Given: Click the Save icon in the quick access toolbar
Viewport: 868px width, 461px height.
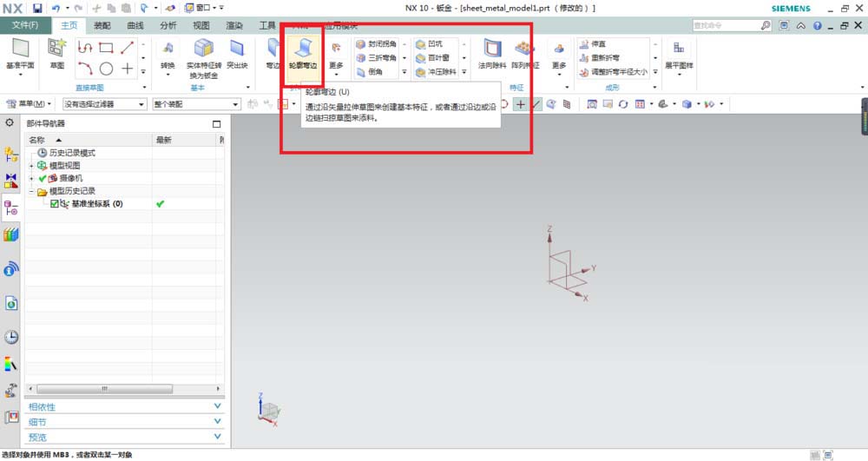Looking at the screenshot, I should coord(37,9).
